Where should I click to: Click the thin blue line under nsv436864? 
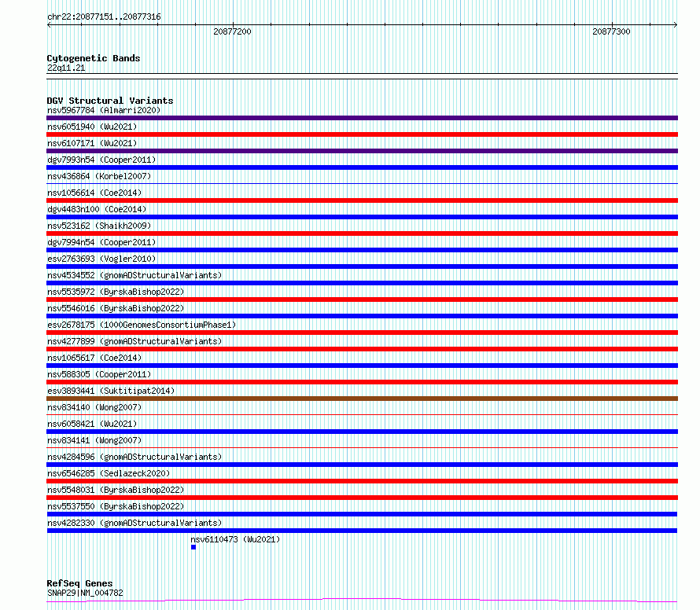(362, 183)
